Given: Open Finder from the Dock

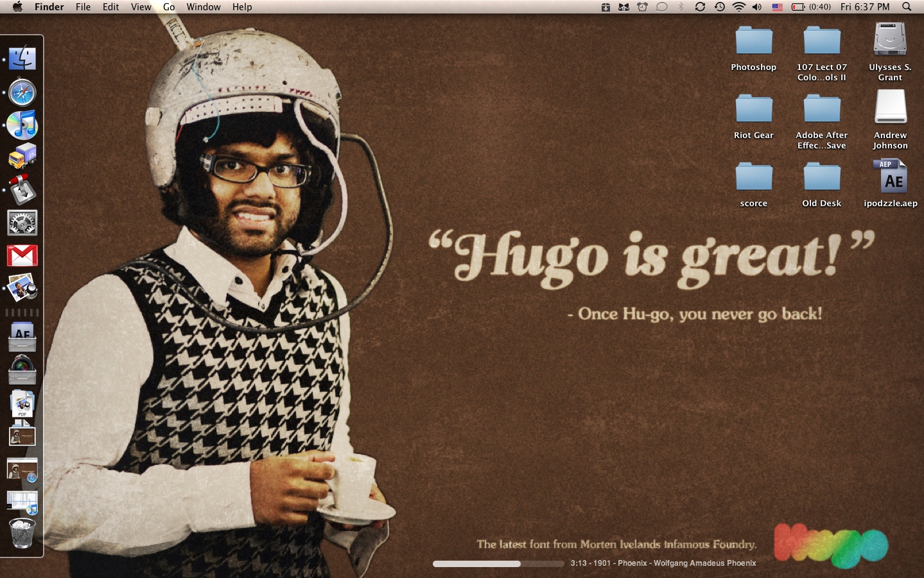Looking at the screenshot, I should pos(22,58).
